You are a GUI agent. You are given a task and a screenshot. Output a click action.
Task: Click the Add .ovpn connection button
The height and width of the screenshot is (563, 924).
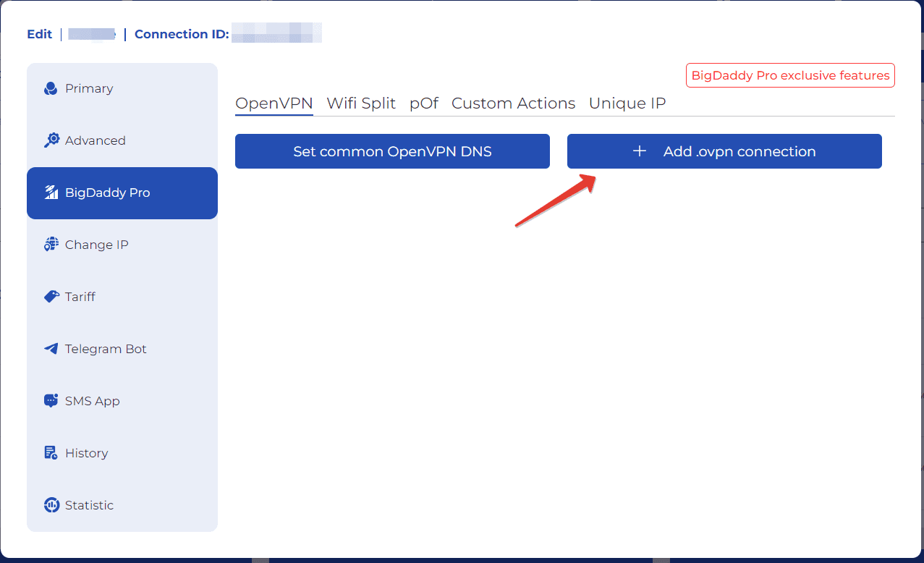click(x=724, y=151)
